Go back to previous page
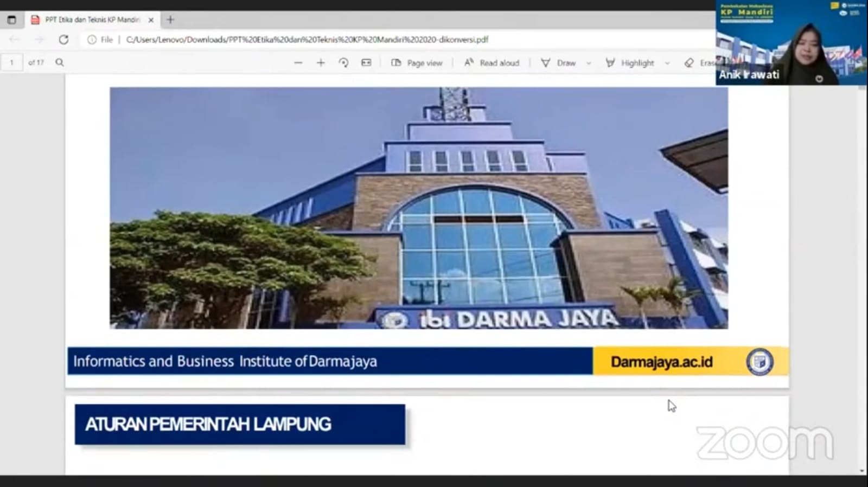868x487 pixels. [x=14, y=40]
